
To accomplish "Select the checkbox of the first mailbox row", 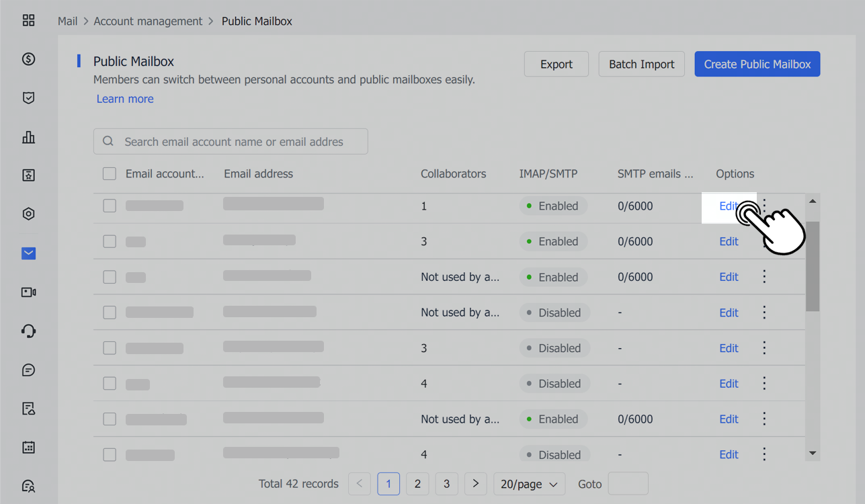I will (110, 206).
